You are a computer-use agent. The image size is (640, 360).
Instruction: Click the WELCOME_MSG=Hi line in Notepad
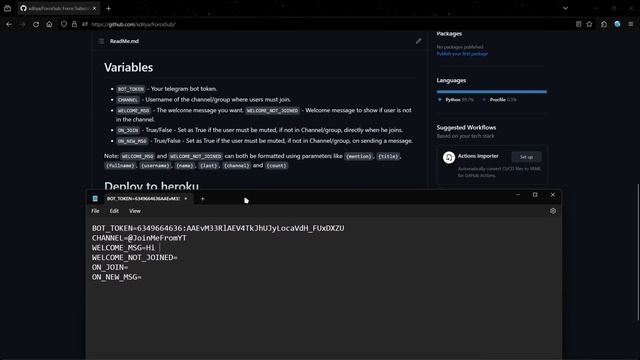coord(123,248)
